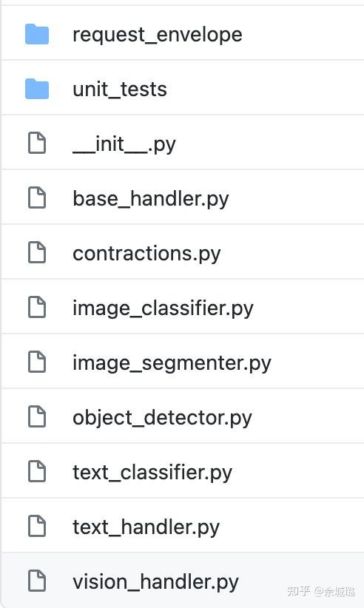The image size is (364, 608).
Task: Click the file icon beside __init__.py
Action: 37,143
